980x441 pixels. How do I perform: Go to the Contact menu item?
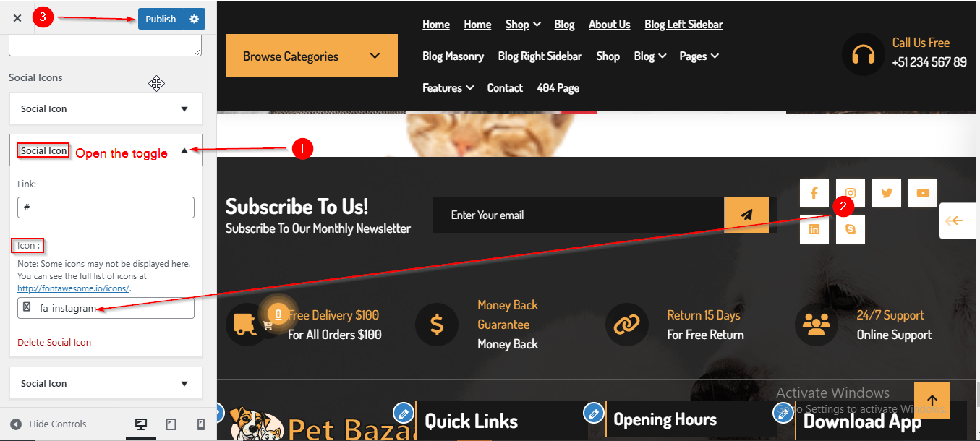[x=505, y=88]
